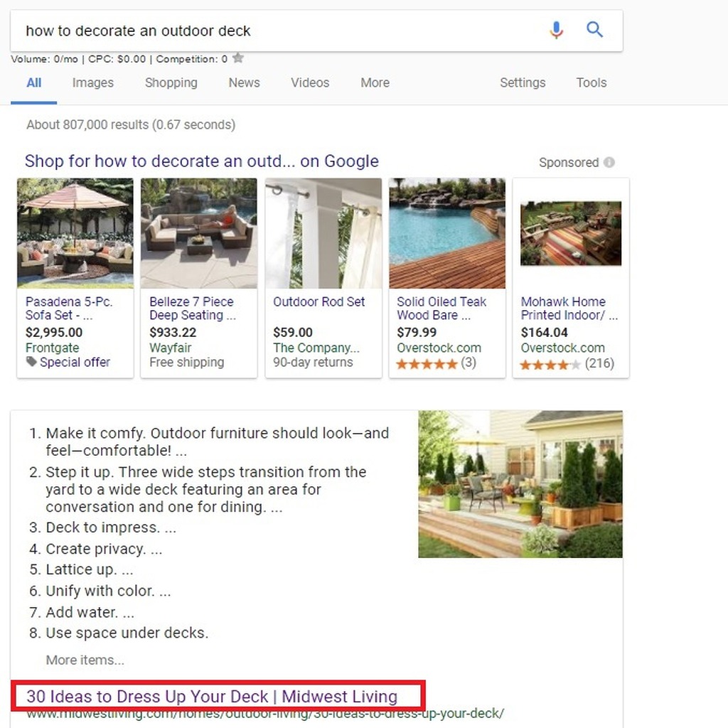
Task: Expand the More menu
Action: click(x=375, y=82)
